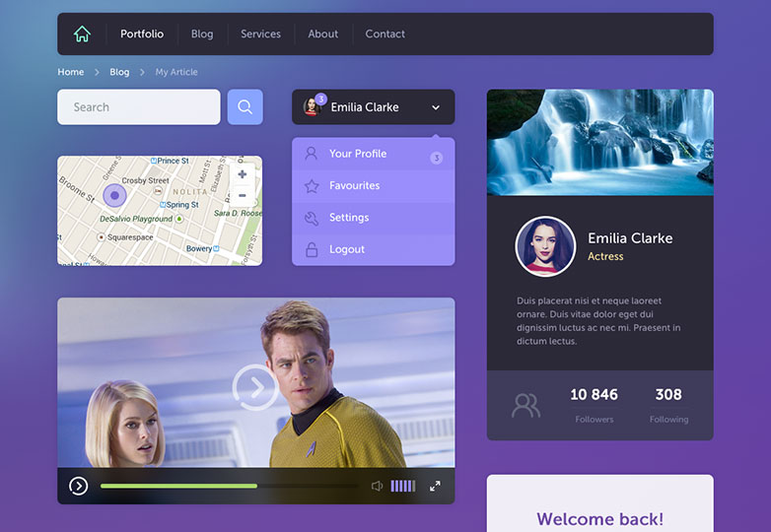Select Favourites in the user menu
The width and height of the screenshot is (771, 532).
[x=354, y=185]
